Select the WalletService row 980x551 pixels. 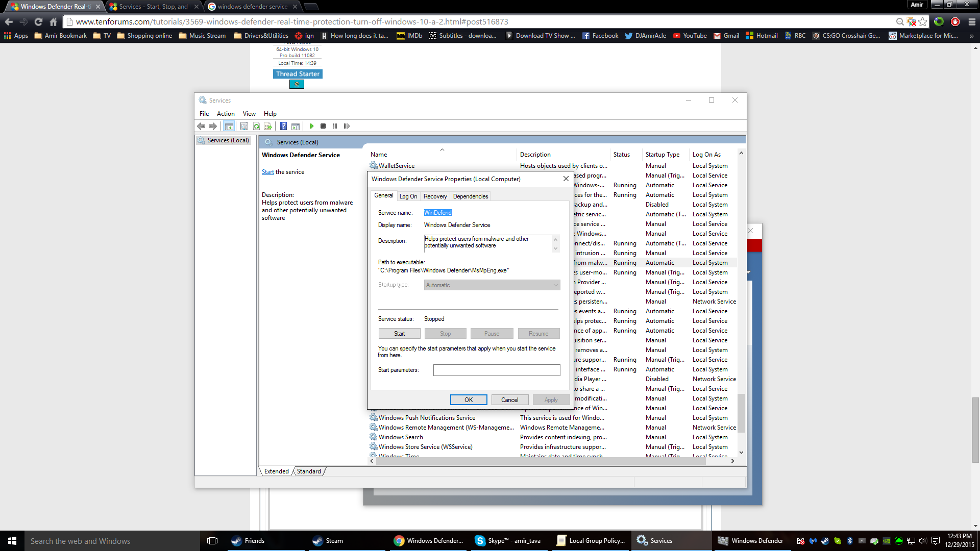tap(552, 166)
